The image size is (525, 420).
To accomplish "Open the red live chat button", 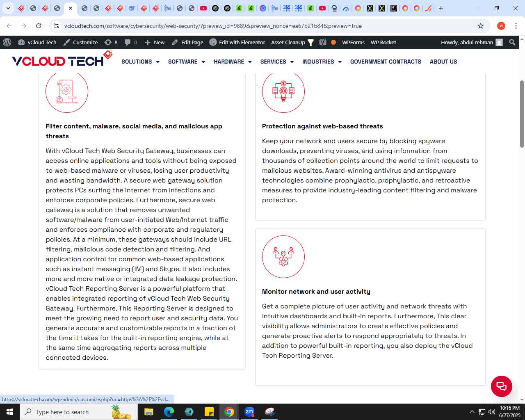I will 502,386.
